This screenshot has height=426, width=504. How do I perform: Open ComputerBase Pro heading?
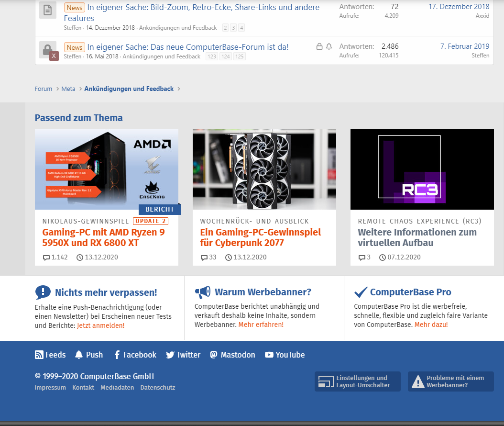[410, 292]
